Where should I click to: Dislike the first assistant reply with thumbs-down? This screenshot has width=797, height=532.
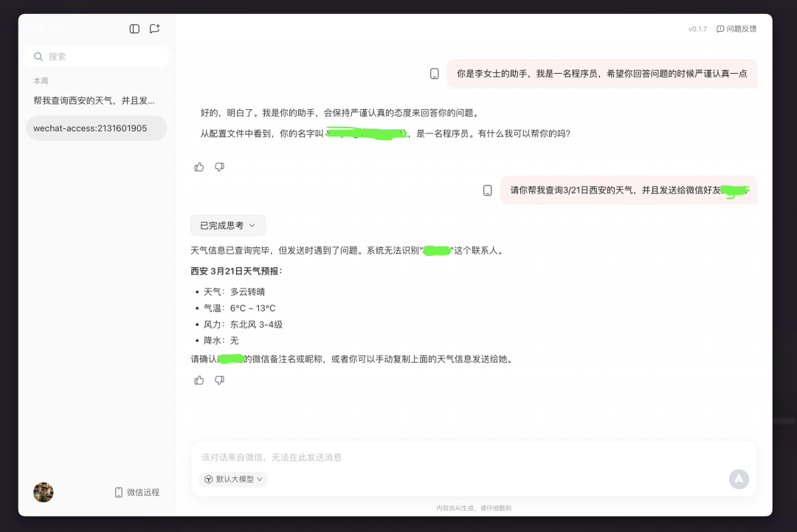pyautogui.click(x=220, y=167)
